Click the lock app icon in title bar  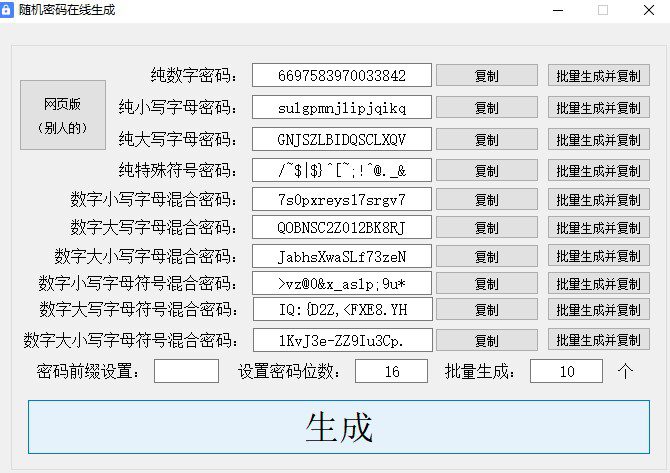pos(7,9)
